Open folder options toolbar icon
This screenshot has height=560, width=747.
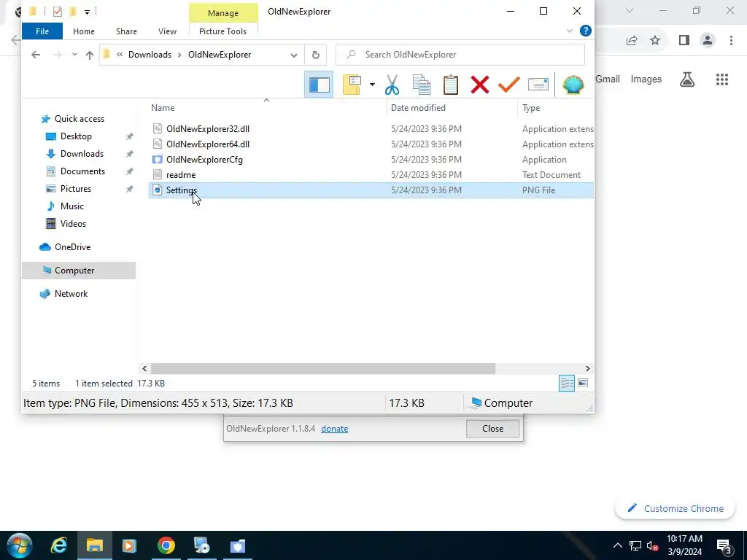click(x=352, y=85)
